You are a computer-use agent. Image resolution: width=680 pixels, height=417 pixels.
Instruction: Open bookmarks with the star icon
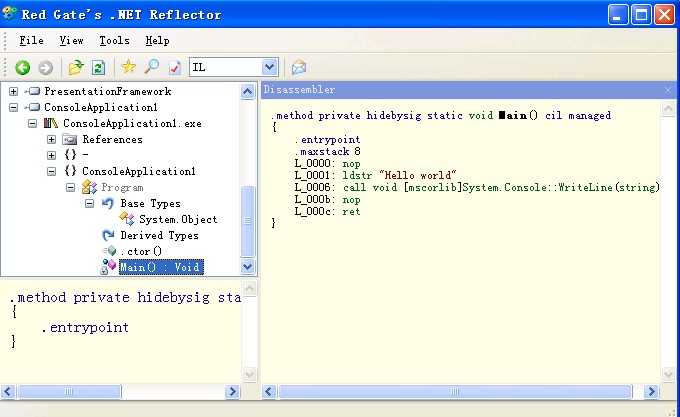click(128, 67)
